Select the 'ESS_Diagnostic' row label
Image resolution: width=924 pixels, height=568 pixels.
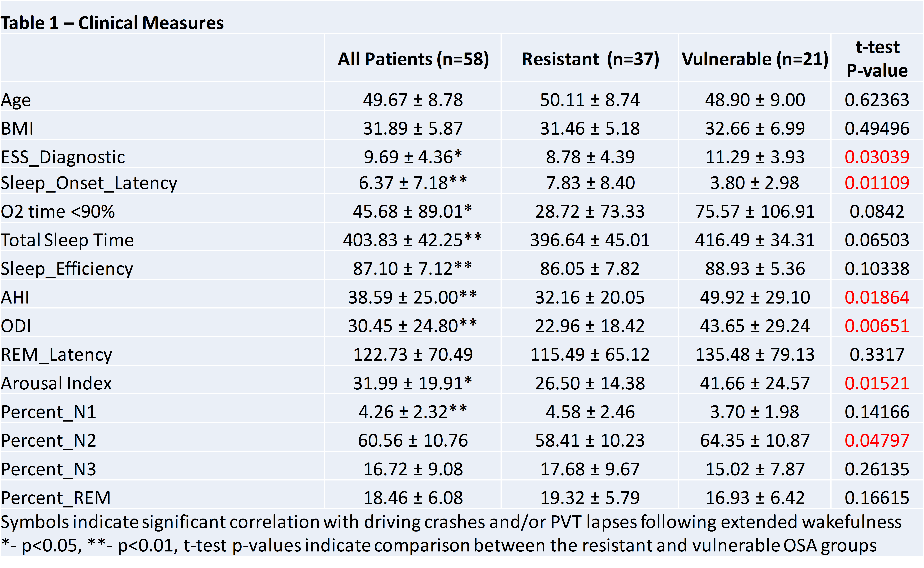[x=63, y=157]
